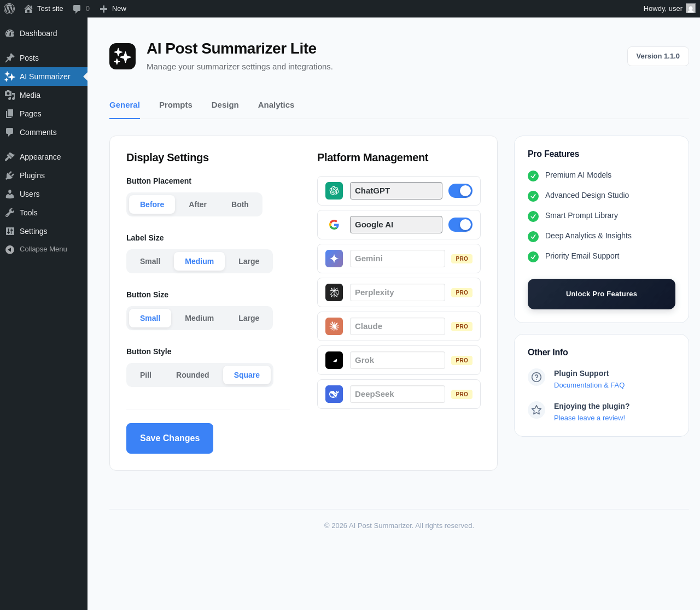Viewport: 700px width, 610px height.
Task: Click the DeepSeek whale icon
Action: coord(334,394)
